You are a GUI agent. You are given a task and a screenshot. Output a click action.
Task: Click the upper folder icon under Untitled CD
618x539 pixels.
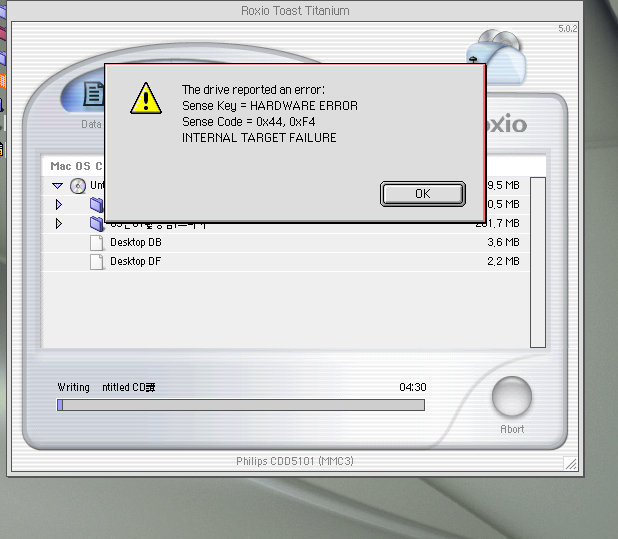97,205
